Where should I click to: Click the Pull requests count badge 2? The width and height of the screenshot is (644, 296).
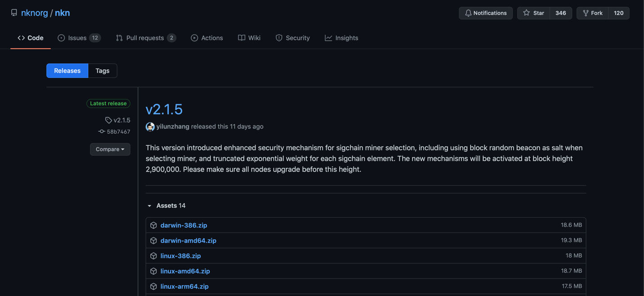point(171,38)
